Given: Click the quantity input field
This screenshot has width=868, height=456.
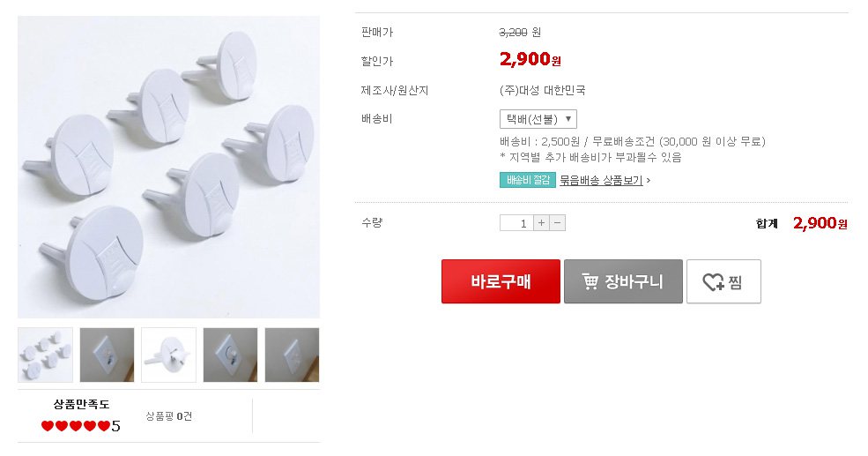Looking at the screenshot, I should (x=516, y=223).
